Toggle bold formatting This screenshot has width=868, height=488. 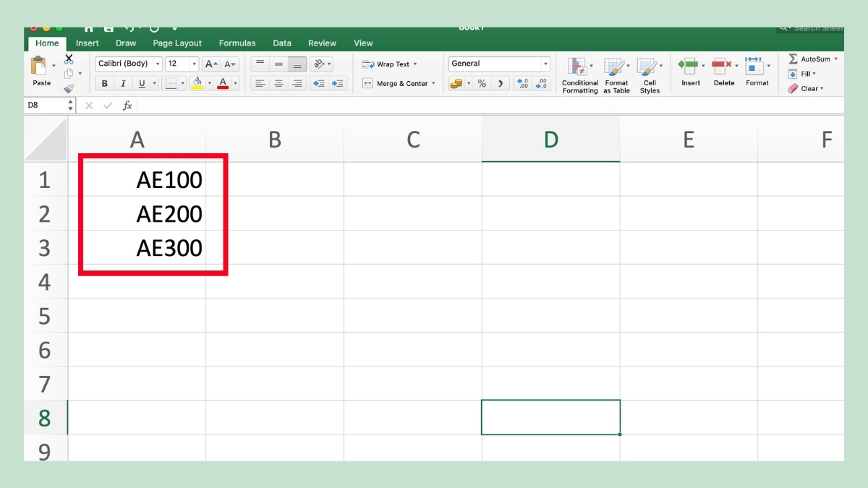point(104,82)
